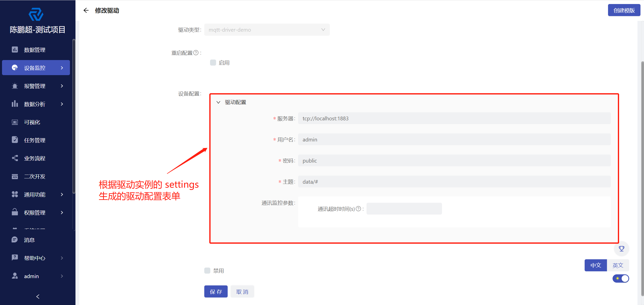This screenshot has height=305, width=644.
Task: Click the 报警管理 alarm icon
Action: pyautogui.click(x=15, y=86)
